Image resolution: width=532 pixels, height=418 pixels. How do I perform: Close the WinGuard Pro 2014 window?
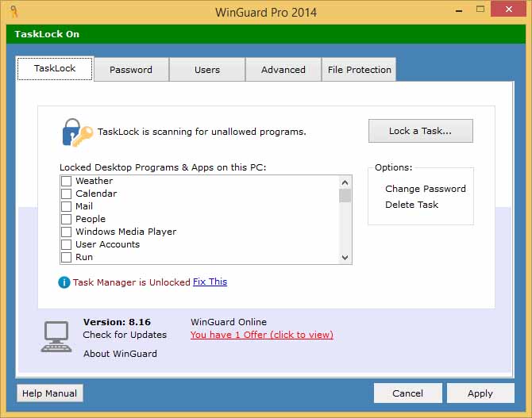(509, 10)
